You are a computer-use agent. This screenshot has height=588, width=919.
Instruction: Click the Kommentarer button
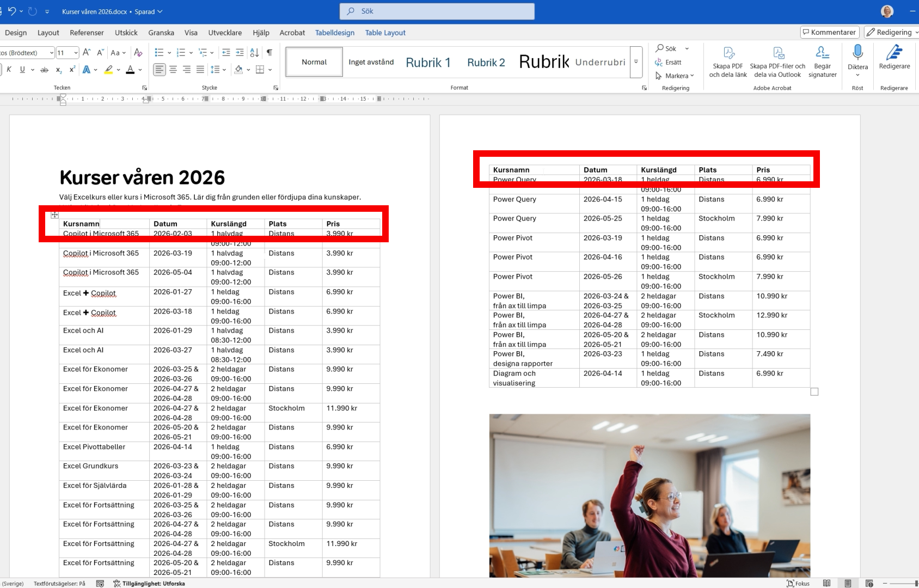click(829, 33)
